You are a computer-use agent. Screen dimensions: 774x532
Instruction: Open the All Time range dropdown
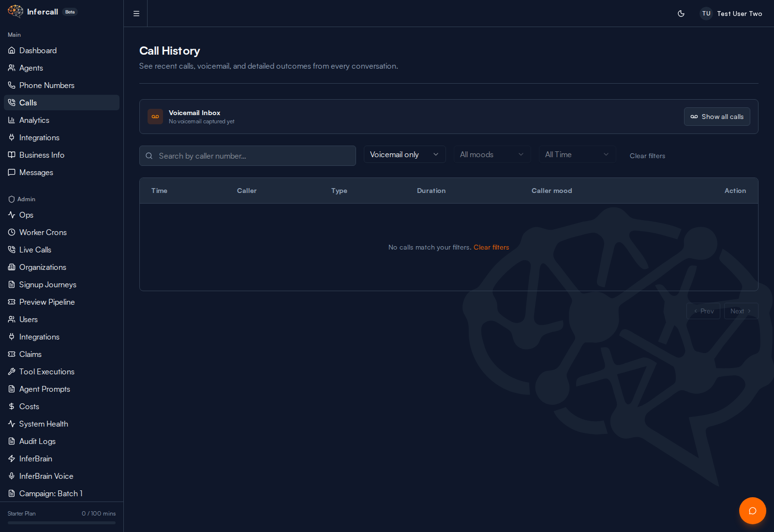click(x=577, y=154)
